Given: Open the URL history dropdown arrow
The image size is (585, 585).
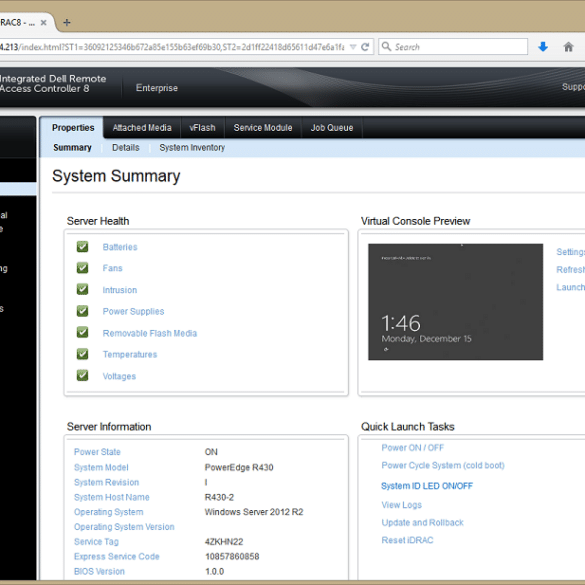Looking at the screenshot, I should point(353,47).
